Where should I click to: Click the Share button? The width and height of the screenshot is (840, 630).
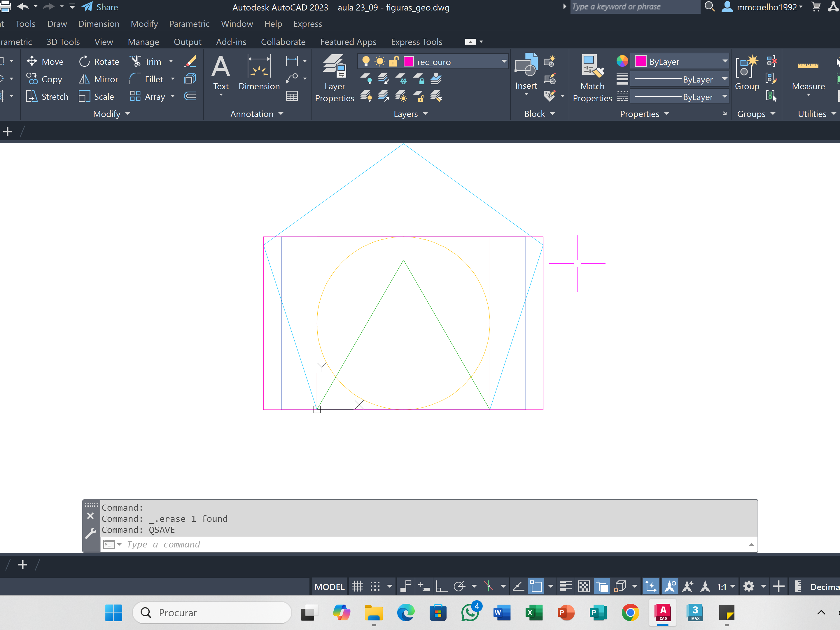pos(100,7)
